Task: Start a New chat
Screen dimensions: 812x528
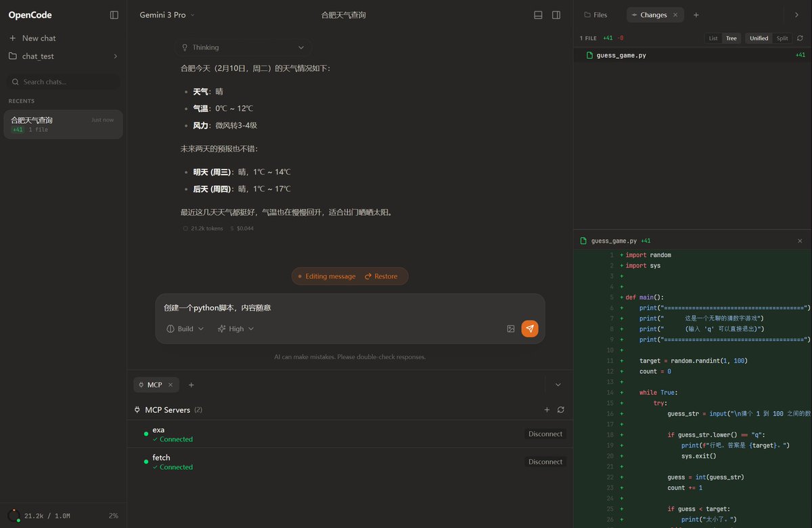Action: pos(32,39)
